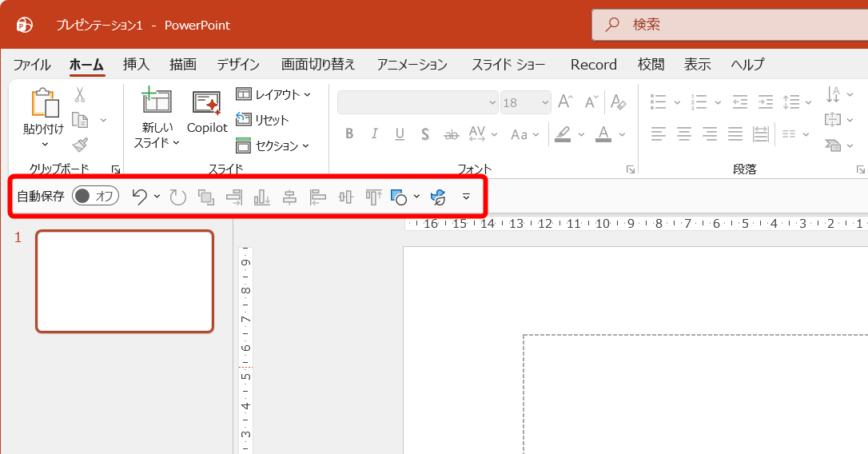Open the フォント dialog launcher
This screenshot has height=454, width=868.
[631, 169]
